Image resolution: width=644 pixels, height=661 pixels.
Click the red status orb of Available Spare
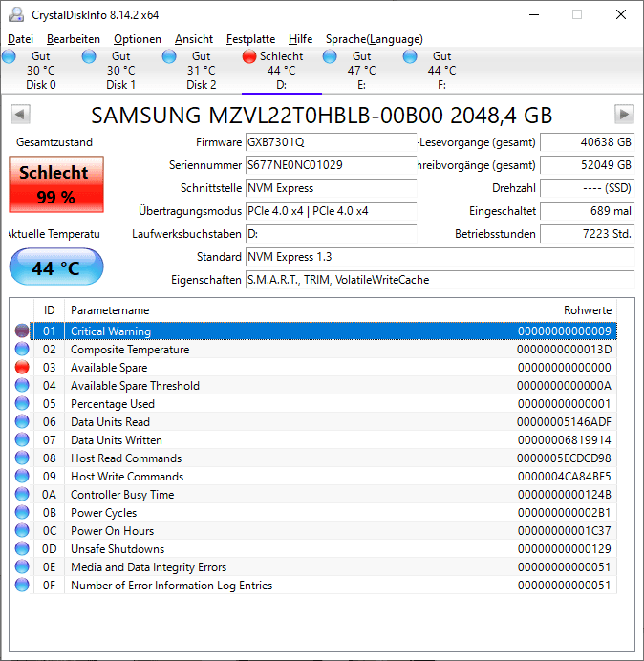coord(22,367)
